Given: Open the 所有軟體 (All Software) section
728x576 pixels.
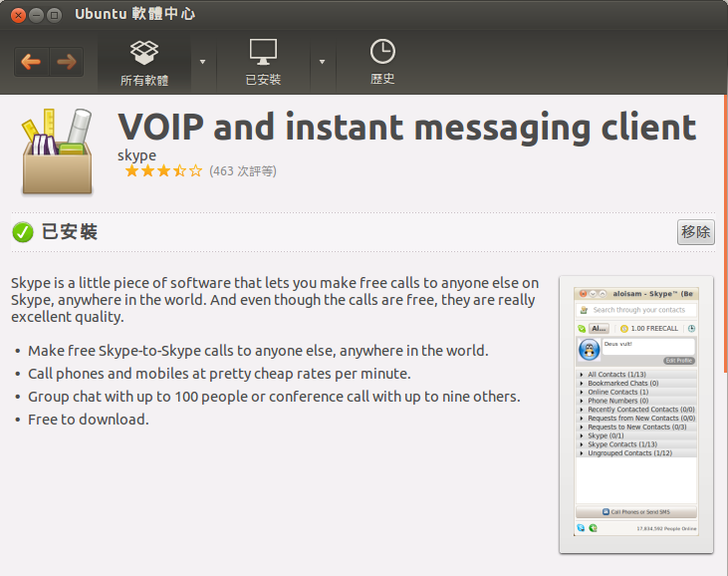Looking at the screenshot, I should point(144,63).
